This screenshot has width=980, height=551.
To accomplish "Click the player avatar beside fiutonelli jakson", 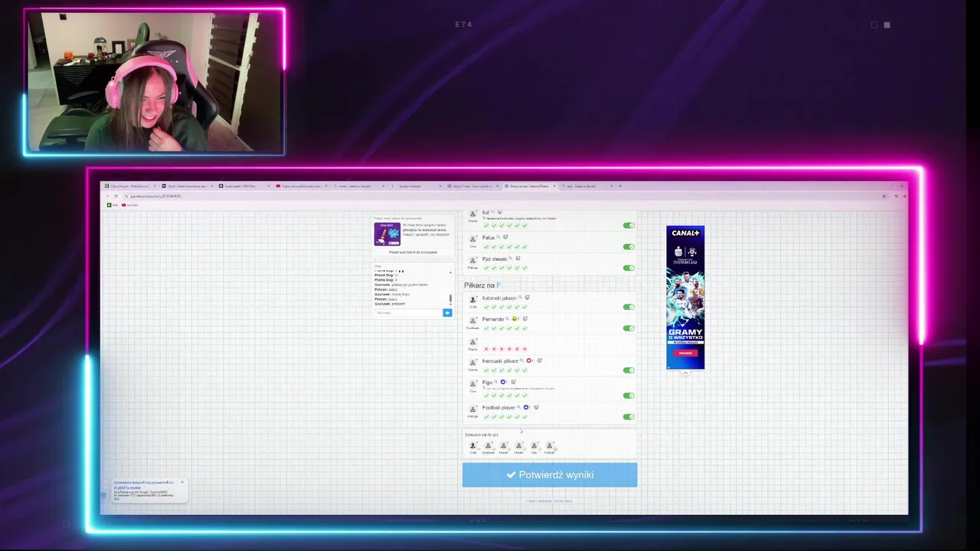I will 473,299.
